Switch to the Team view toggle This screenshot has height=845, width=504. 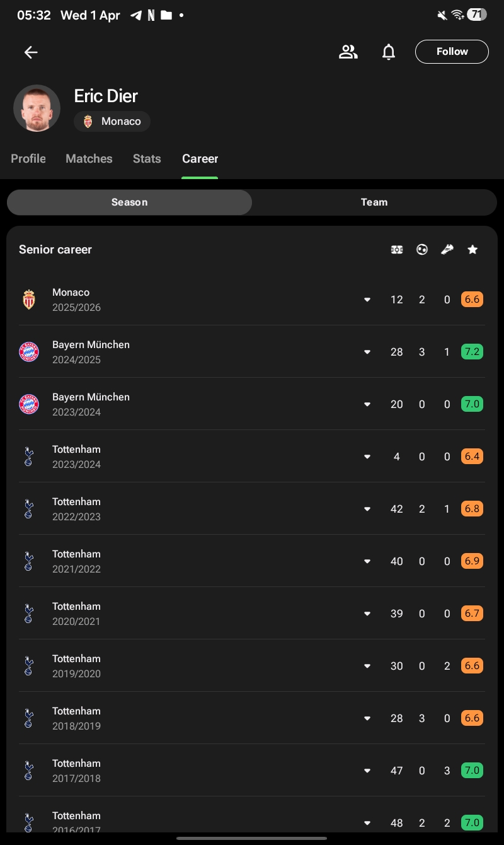(x=374, y=202)
